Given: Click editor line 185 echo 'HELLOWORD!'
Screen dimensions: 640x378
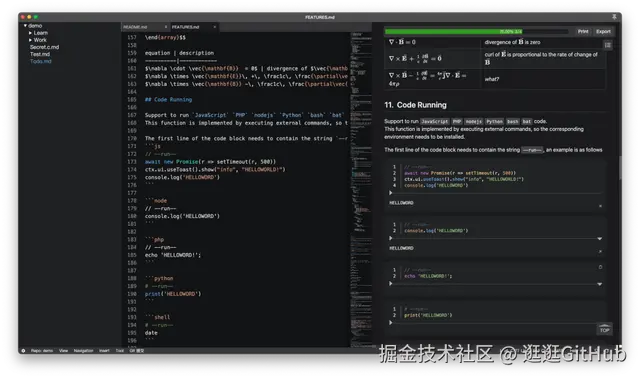Looking at the screenshot, I should coord(173,255).
